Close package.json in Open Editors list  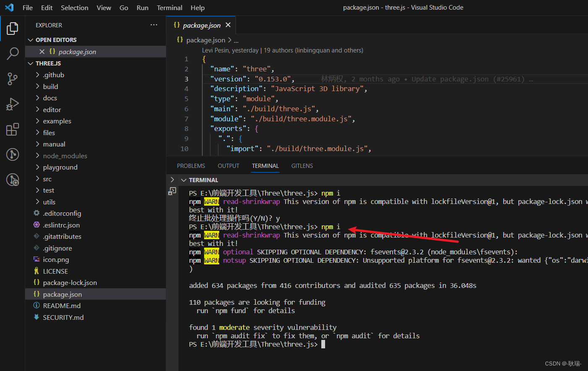coord(42,52)
